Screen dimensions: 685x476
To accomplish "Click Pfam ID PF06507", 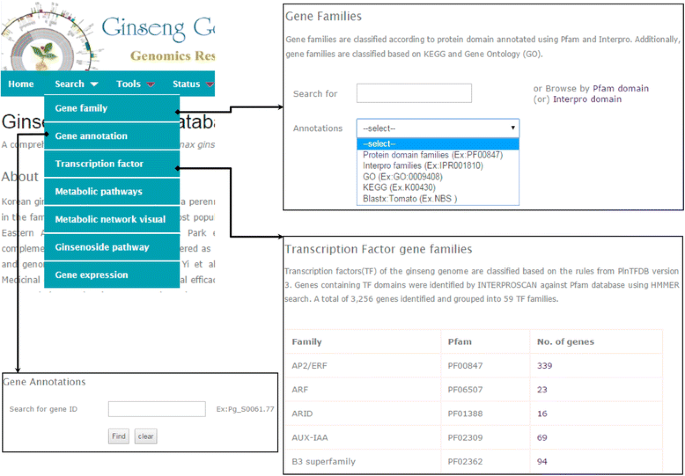I will 465,390.
